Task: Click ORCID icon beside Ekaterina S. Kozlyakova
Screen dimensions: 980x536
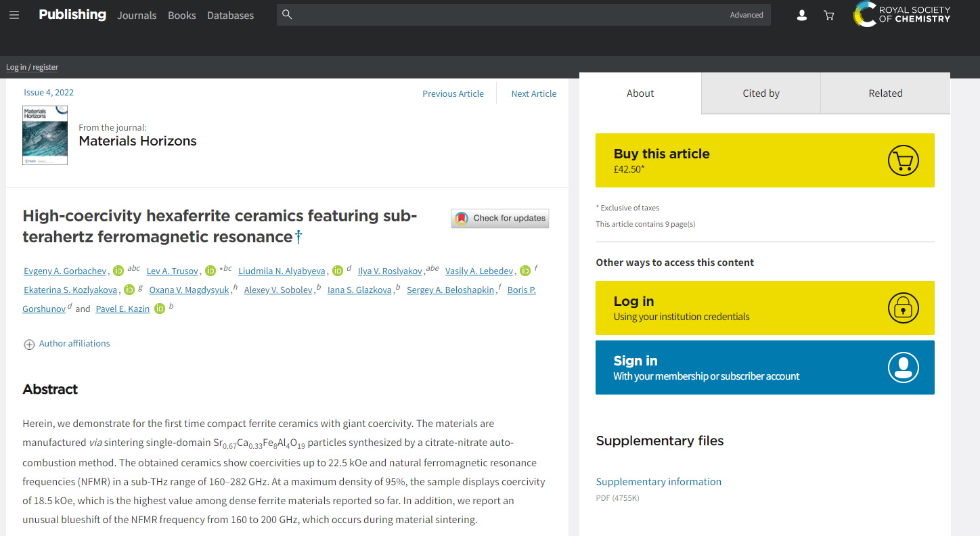Action: (x=129, y=290)
